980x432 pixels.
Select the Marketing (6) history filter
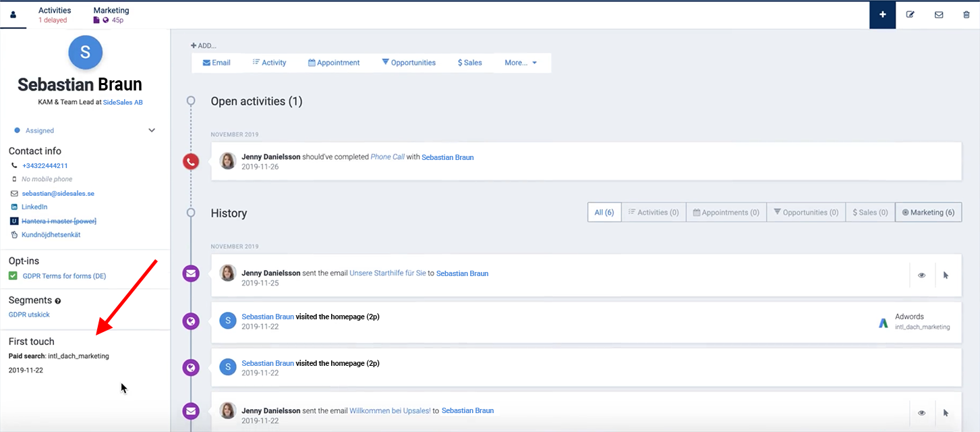pyautogui.click(x=928, y=212)
